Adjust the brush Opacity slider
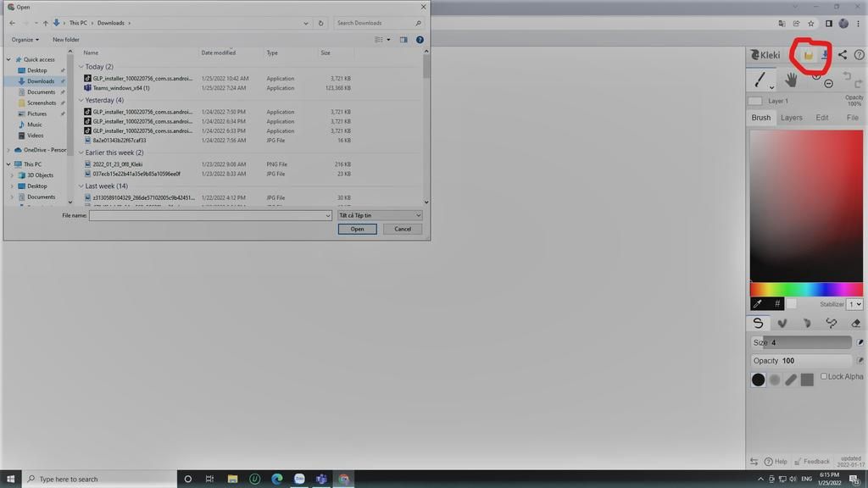 pos(801,361)
